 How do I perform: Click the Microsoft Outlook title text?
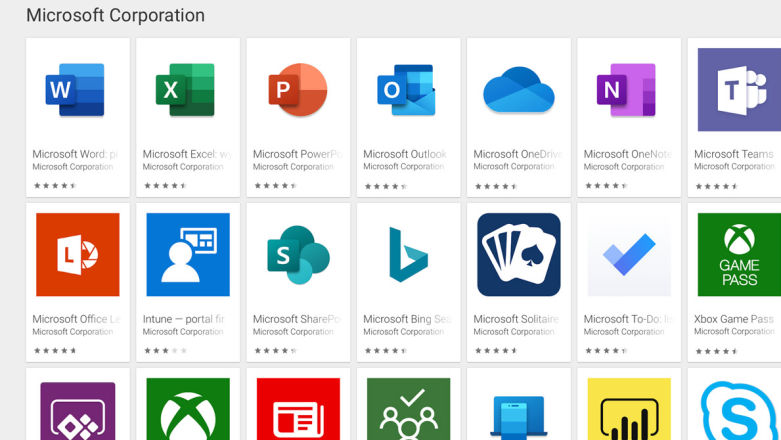click(x=405, y=154)
